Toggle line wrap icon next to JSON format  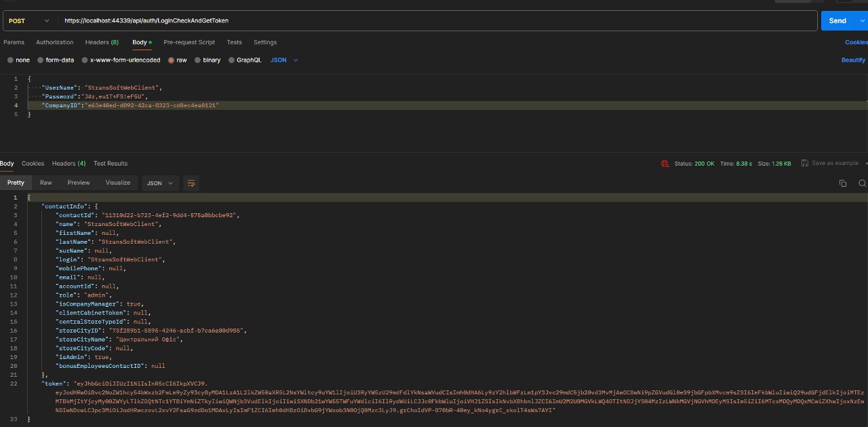click(191, 183)
